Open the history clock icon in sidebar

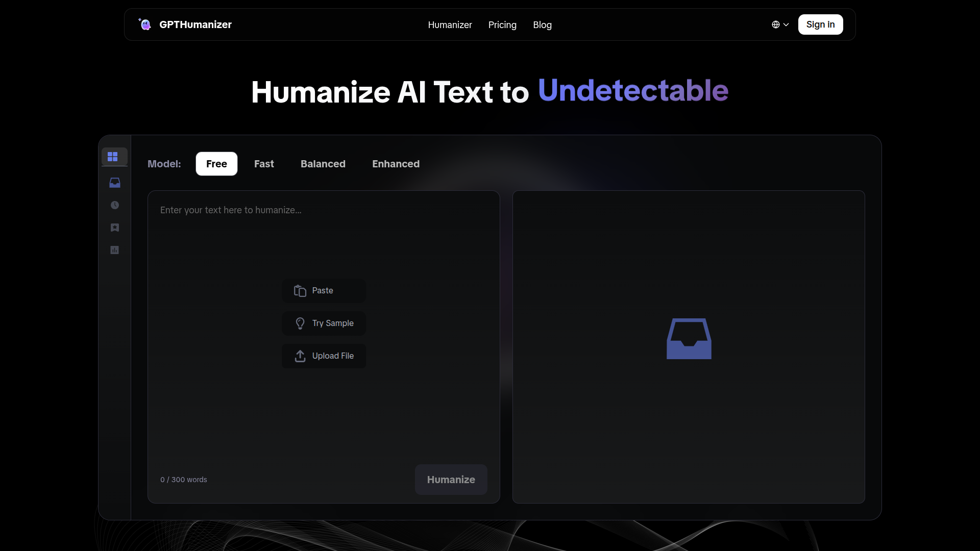tap(115, 205)
